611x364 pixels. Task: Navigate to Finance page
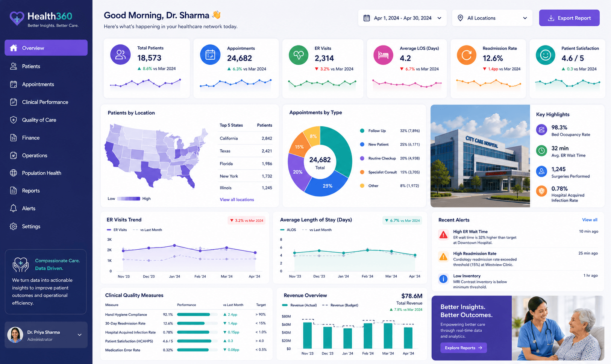point(46,138)
